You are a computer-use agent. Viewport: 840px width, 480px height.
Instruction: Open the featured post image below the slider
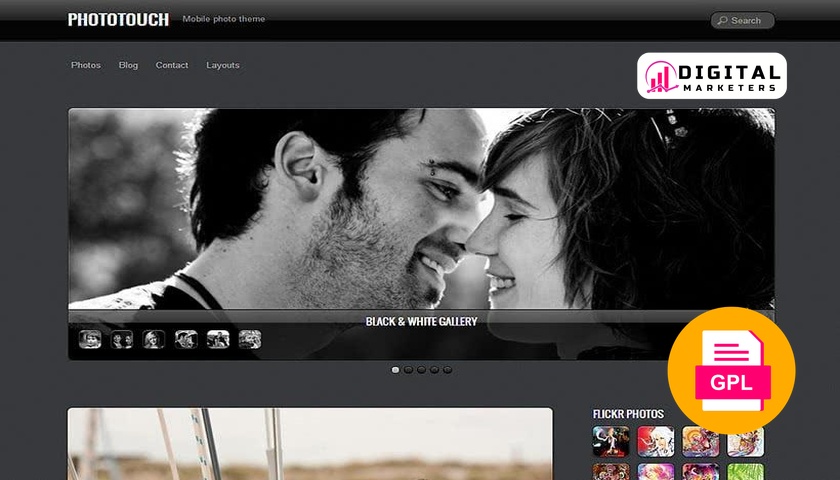click(x=310, y=444)
